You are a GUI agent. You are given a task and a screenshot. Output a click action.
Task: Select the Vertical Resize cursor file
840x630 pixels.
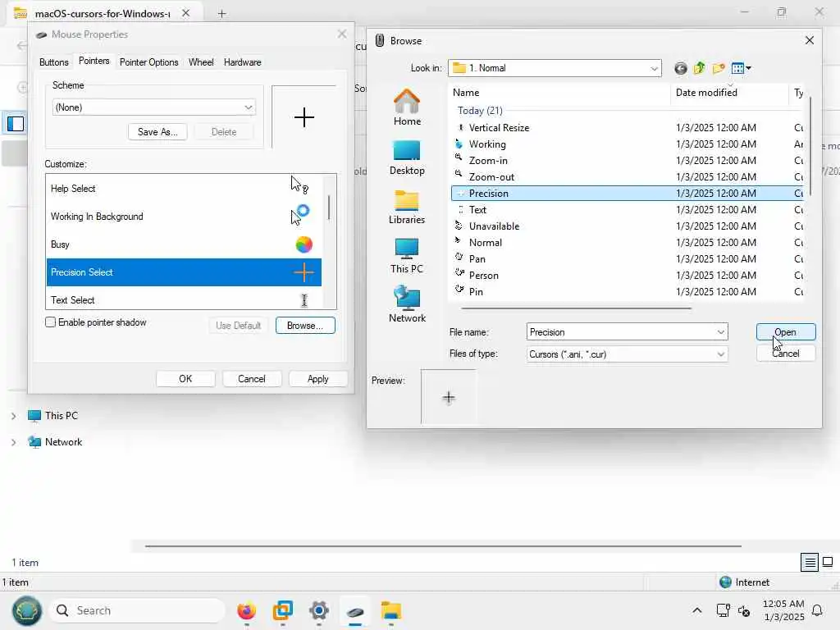499,127
